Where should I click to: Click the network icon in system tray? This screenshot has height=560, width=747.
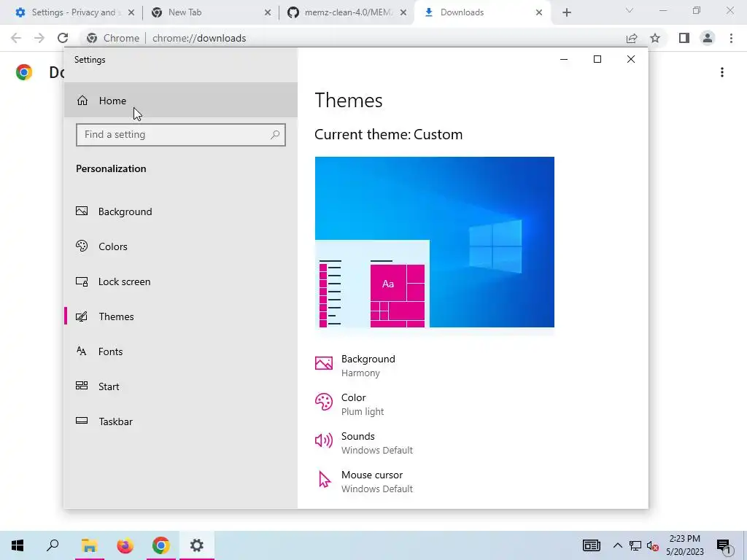pyautogui.click(x=635, y=545)
